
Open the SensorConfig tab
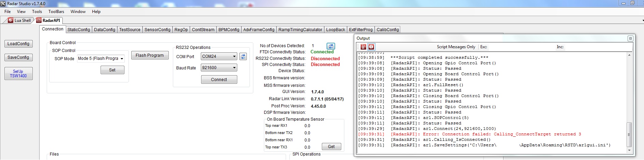click(x=158, y=30)
